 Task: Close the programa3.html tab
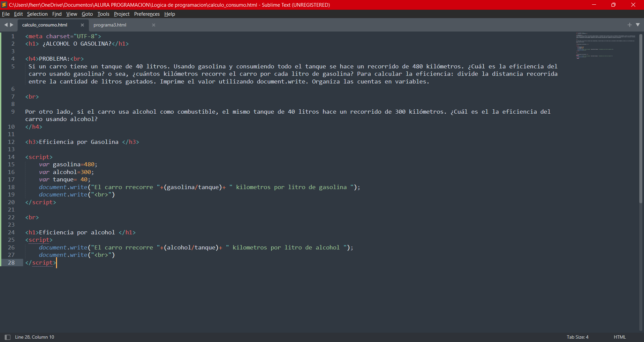(154, 25)
